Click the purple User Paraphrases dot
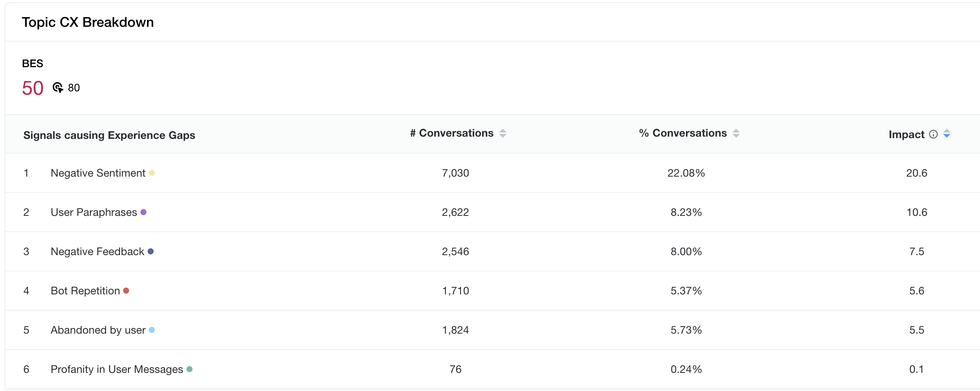This screenshot has width=980, height=391. pyautogui.click(x=143, y=212)
